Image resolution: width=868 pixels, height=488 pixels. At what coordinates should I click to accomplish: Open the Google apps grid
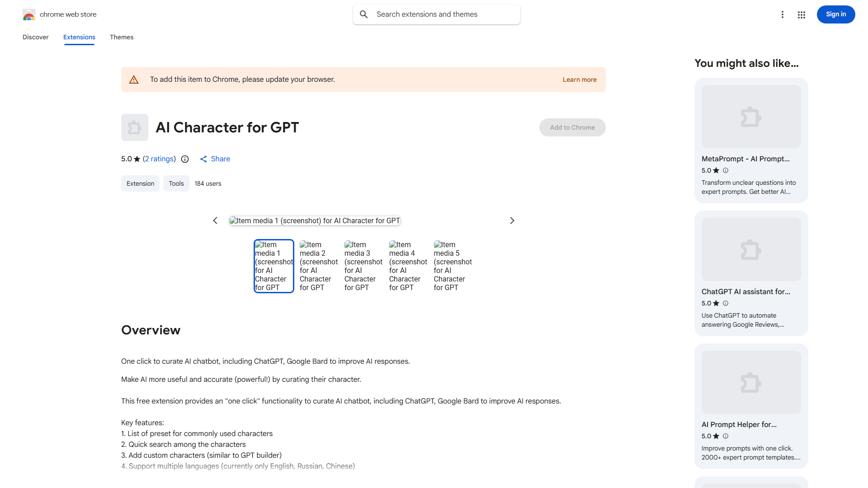[x=801, y=14]
